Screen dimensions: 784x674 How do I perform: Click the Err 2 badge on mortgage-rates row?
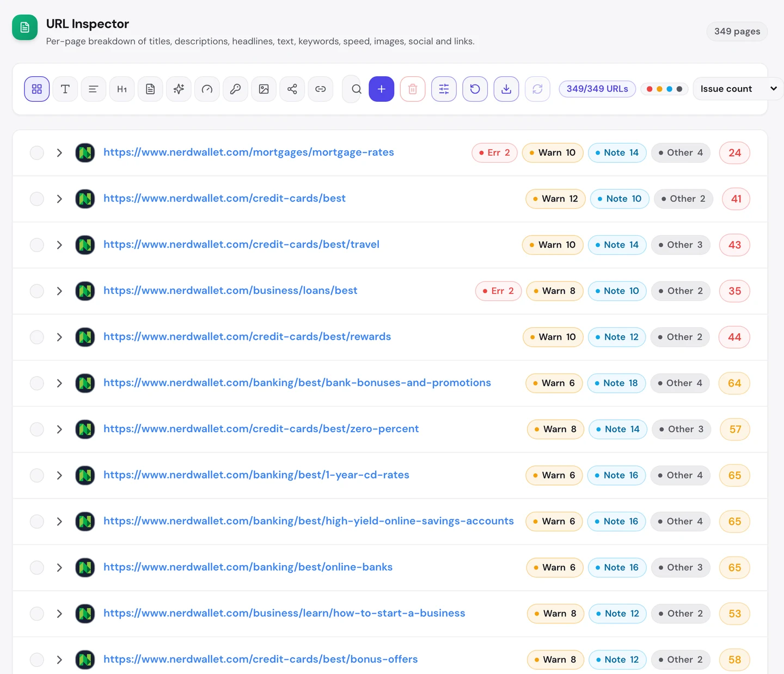point(494,152)
